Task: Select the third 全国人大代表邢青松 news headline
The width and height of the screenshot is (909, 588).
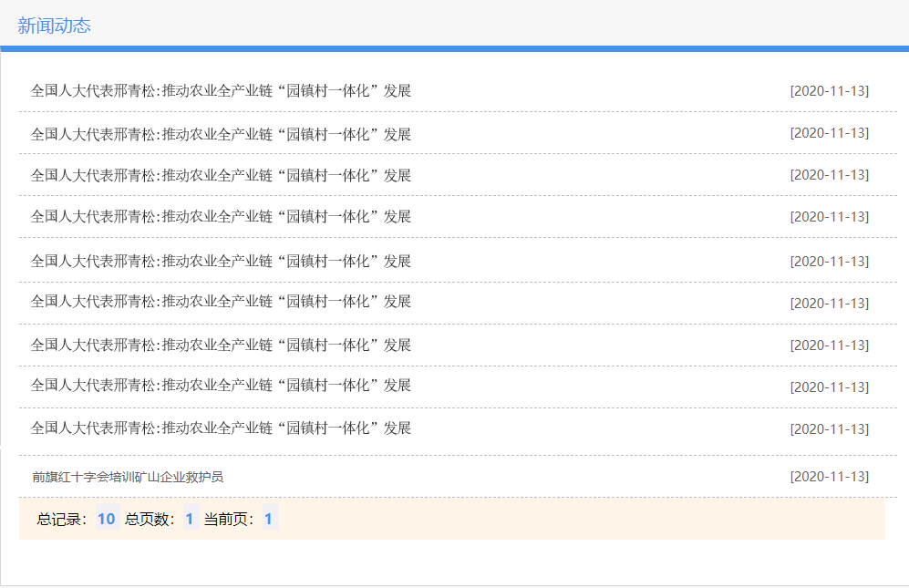Action: [x=221, y=175]
